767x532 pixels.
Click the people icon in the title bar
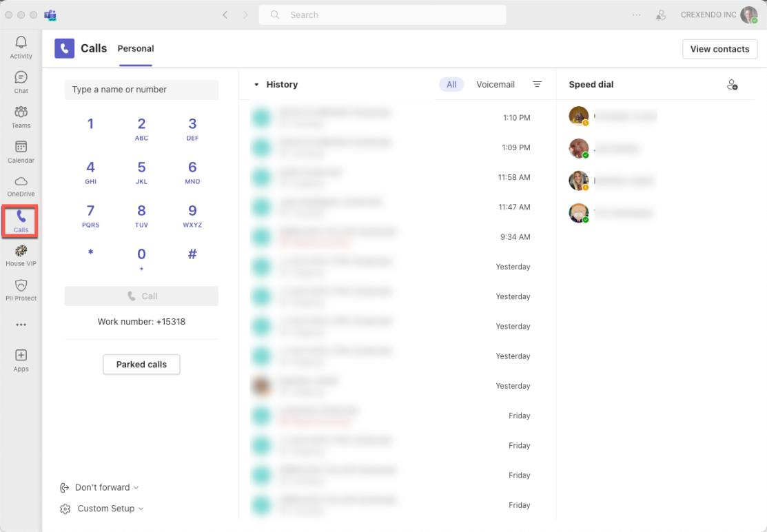point(661,14)
